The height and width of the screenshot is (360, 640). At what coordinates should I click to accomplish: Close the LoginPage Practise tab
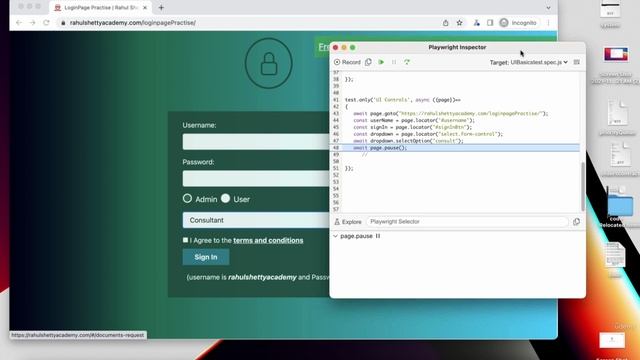(x=145, y=8)
